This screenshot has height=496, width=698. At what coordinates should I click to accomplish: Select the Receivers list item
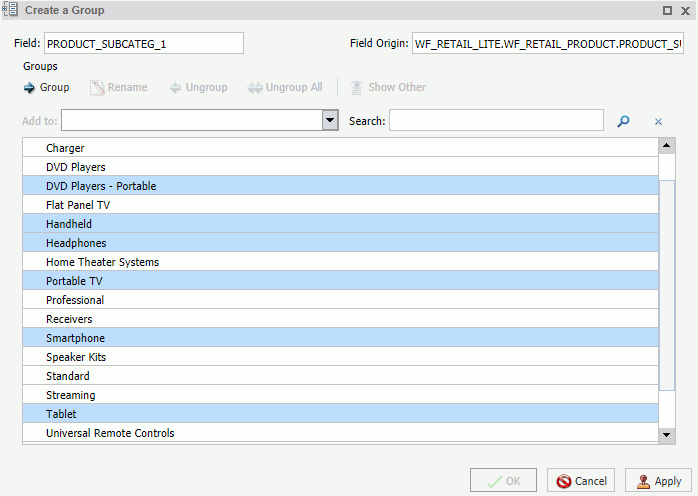[x=341, y=319]
